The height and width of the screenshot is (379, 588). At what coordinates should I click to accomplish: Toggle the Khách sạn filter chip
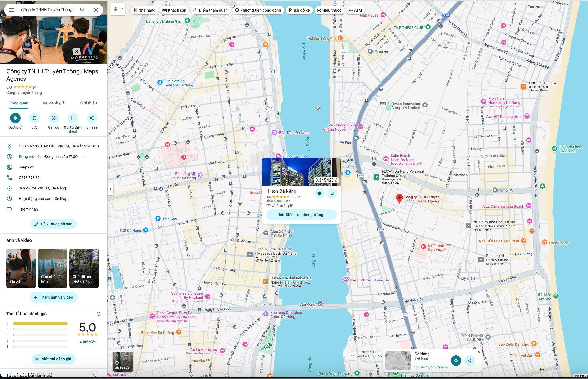coord(174,10)
